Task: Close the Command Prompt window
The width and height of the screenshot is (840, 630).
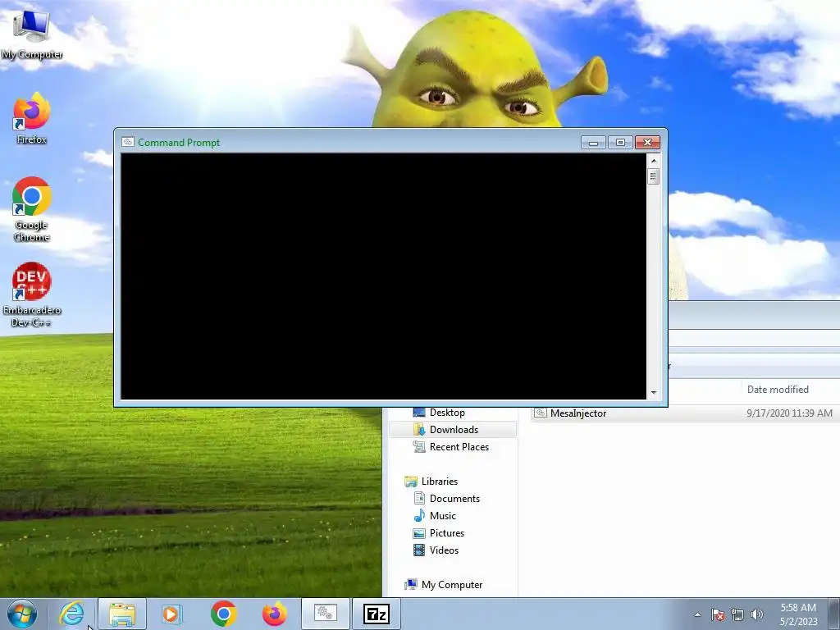Action: click(648, 143)
